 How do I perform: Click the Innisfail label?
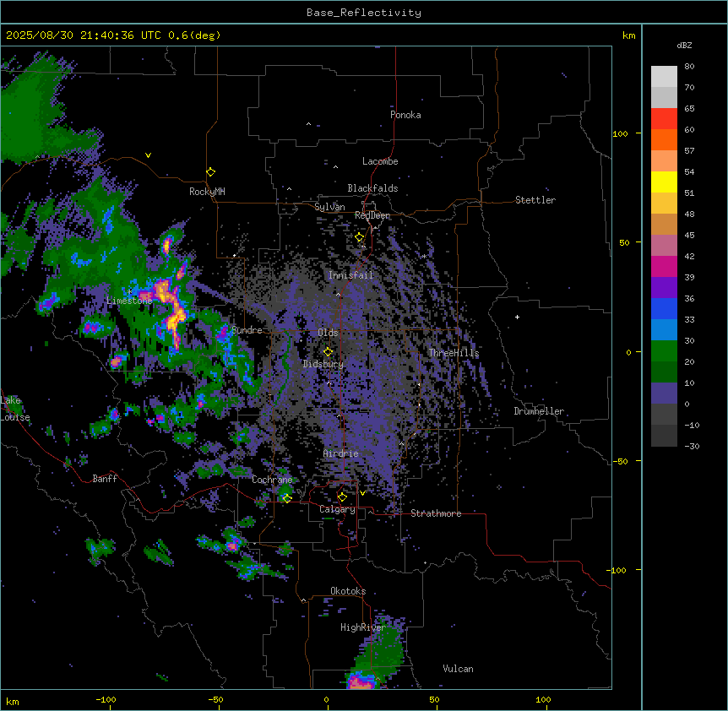point(350,275)
